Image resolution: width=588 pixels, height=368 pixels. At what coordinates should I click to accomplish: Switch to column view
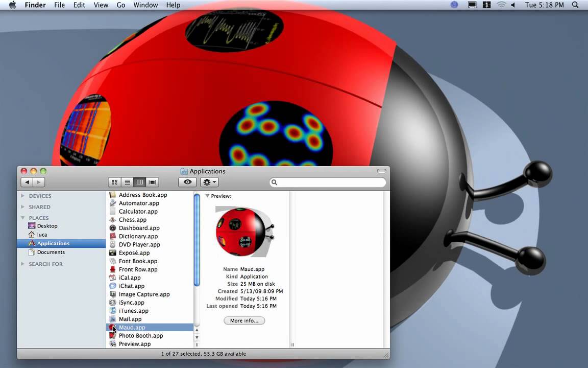coord(139,182)
